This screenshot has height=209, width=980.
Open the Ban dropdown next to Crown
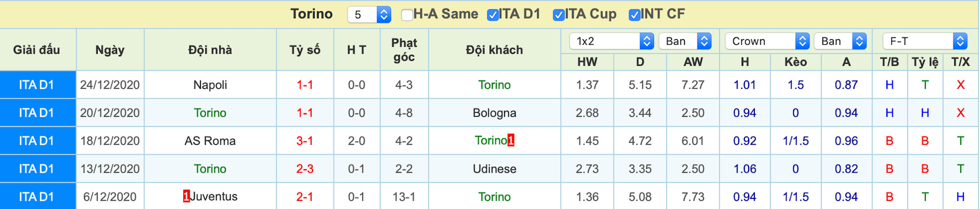[840, 41]
